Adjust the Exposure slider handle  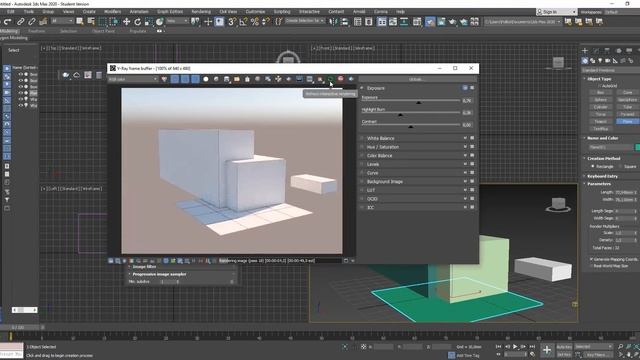click(x=418, y=102)
